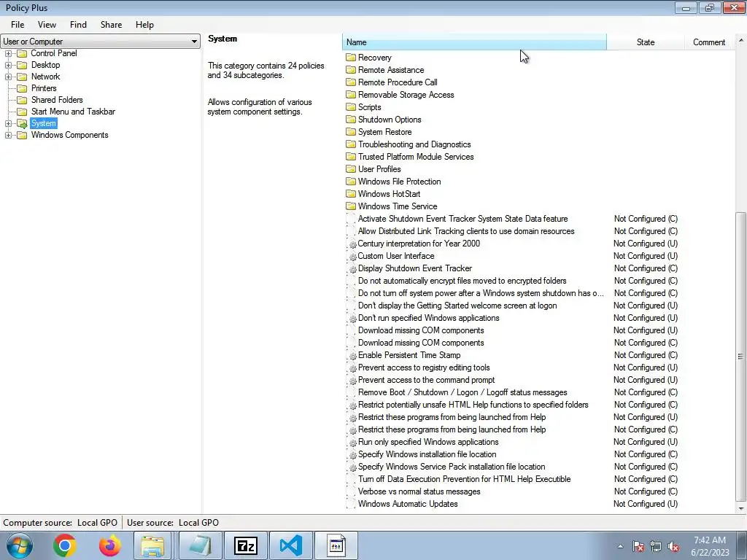This screenshot has height=560, width=747.
Task: Sort list by State column header
Action: tap(646, 42)
